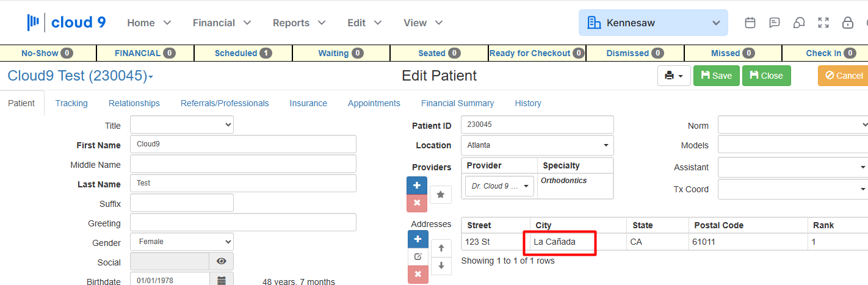
Task: Click the orange Cancel button
Action: (x=844, y=76)
